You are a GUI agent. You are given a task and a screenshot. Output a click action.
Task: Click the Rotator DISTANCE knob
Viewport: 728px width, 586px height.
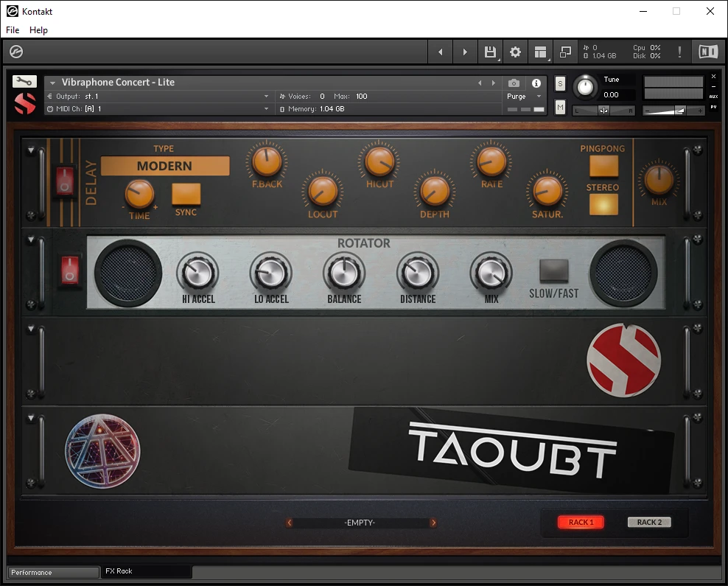click(x=417, y=273)
